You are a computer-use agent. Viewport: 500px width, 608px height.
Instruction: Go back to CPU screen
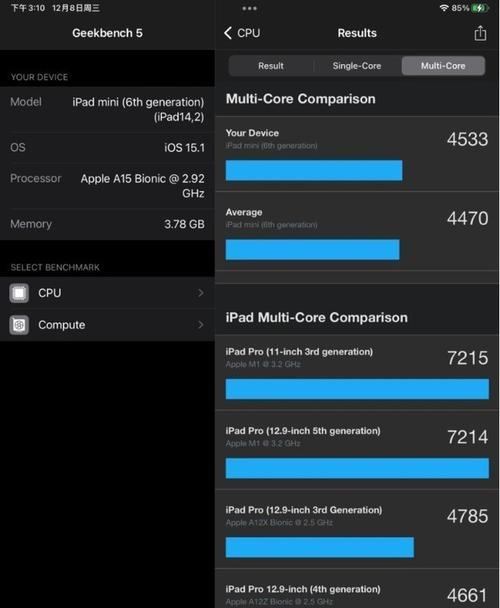coord(242,33)
